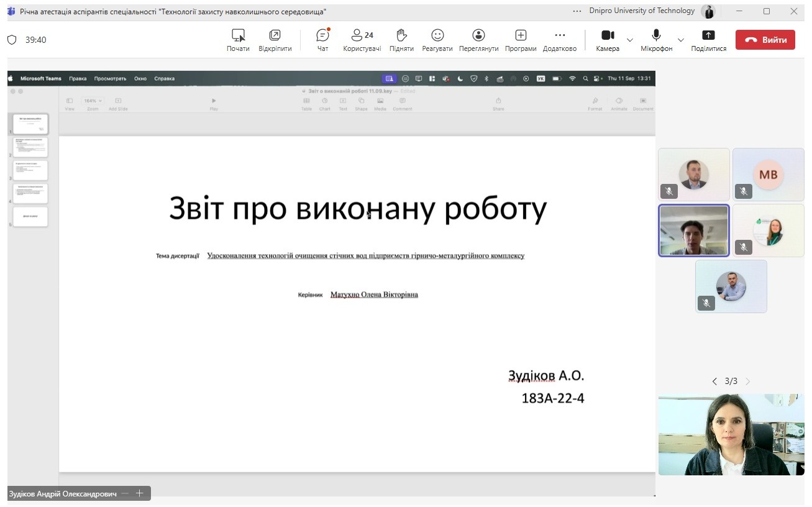Click the shield security icon near timer
This screenshot has height=507, width=812.
point(12,40)
